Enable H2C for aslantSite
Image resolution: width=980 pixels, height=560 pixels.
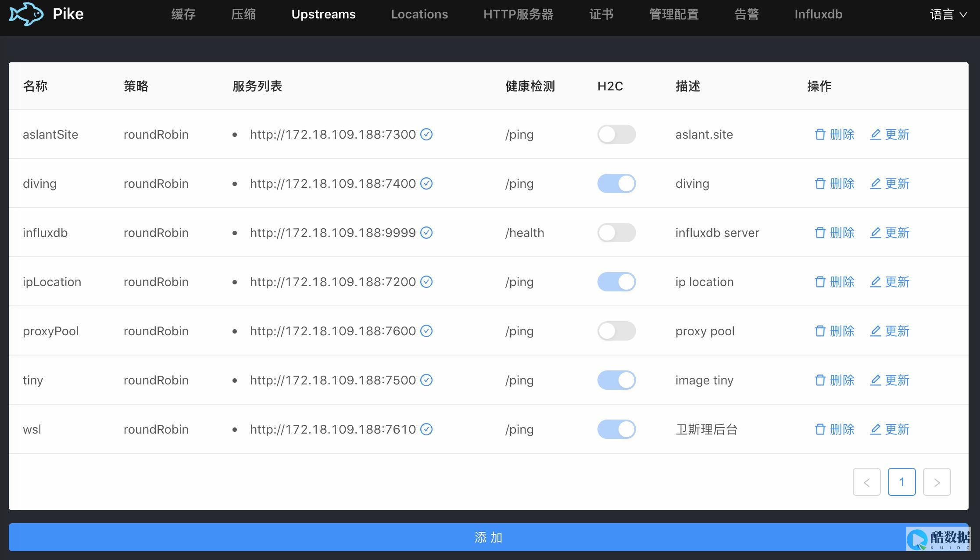coord(616,134)
